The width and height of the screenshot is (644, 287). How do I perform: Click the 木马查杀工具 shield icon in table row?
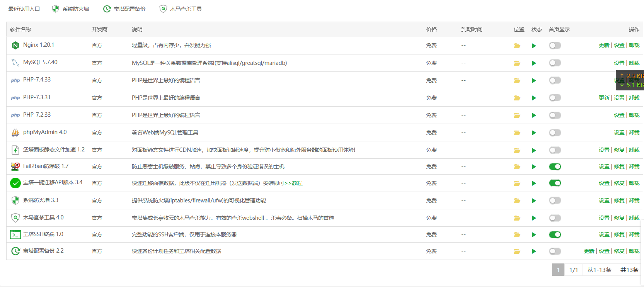pos(15,218)
